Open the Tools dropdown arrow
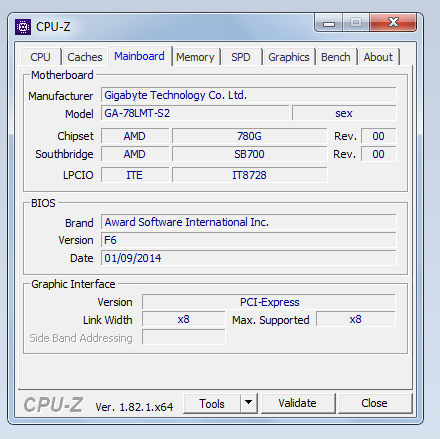The height and width of the screenshot is (439, 440). click(249, 403)
